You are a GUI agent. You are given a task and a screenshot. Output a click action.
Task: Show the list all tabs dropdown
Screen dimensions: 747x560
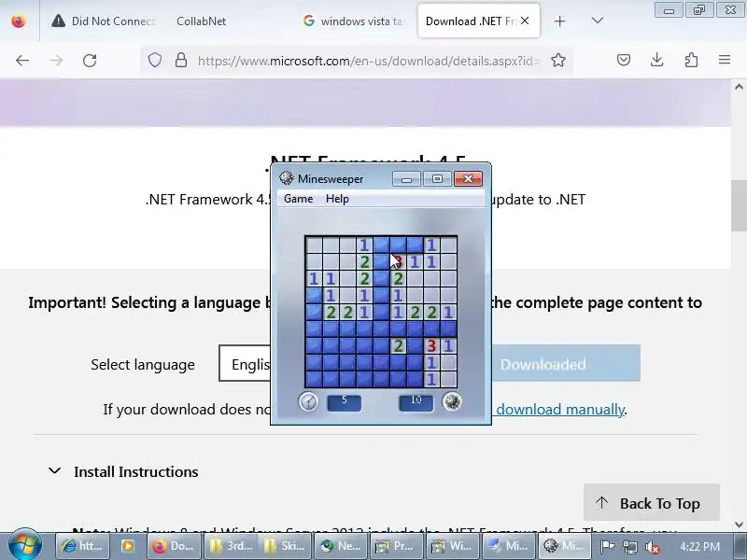point(598,21)
